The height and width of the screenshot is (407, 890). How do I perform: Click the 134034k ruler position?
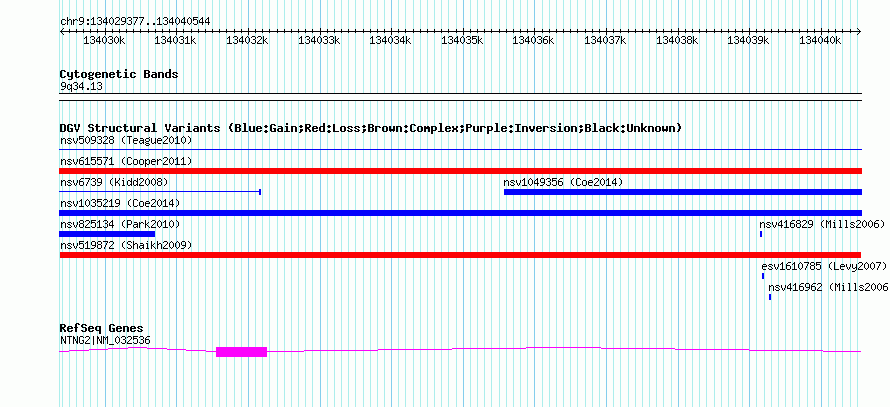coord(391,40)
